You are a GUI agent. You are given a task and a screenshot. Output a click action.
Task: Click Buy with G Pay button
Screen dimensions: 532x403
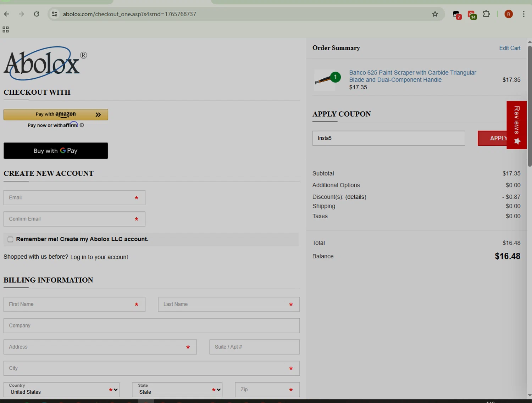click(56, 151)
